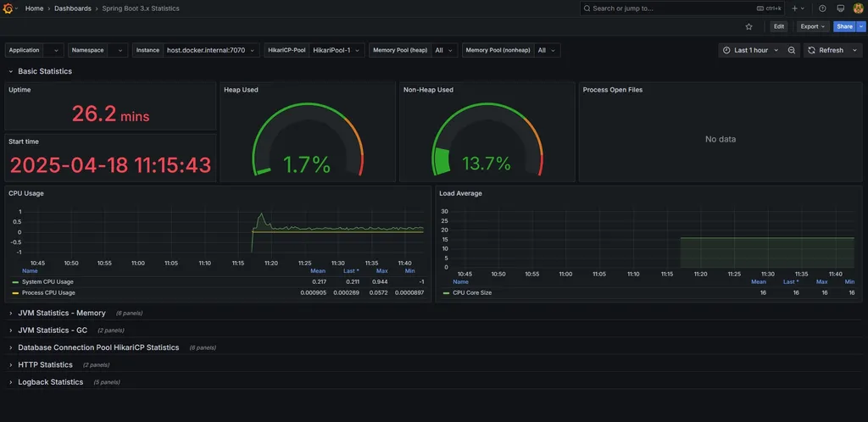Screen dimensions: 868x422
Task: Click Spring Boot 3.x Statistics breadcrumb
Action: (141, 8)
